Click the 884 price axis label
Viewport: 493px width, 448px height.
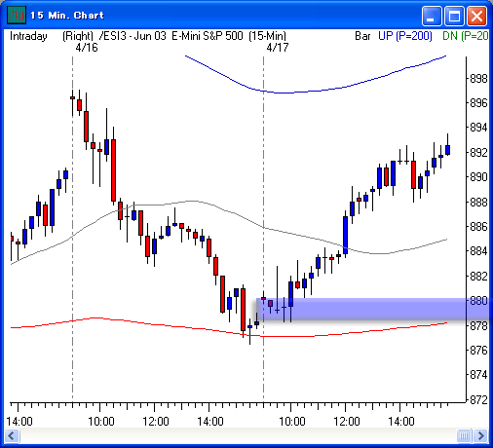tap(478, 251)
